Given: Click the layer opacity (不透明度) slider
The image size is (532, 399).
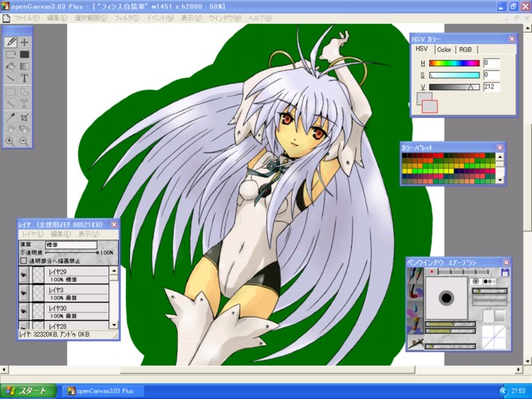Looking at the screenshot, I should [x=72, y=253].
